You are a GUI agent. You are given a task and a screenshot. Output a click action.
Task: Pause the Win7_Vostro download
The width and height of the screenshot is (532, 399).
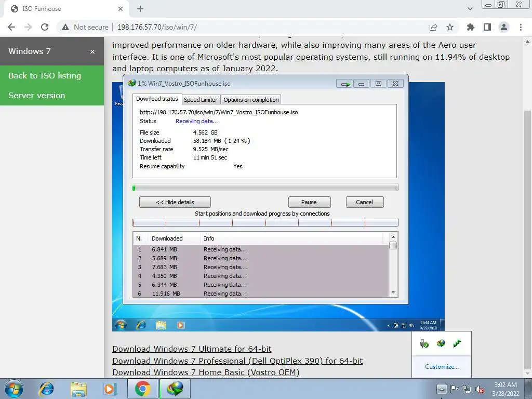(309, 202)
